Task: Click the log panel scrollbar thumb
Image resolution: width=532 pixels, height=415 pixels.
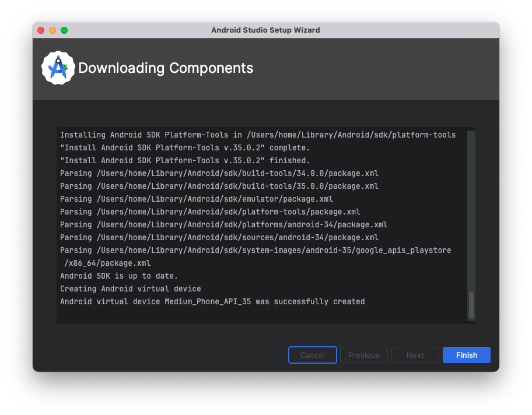Action: coord(471,305)
